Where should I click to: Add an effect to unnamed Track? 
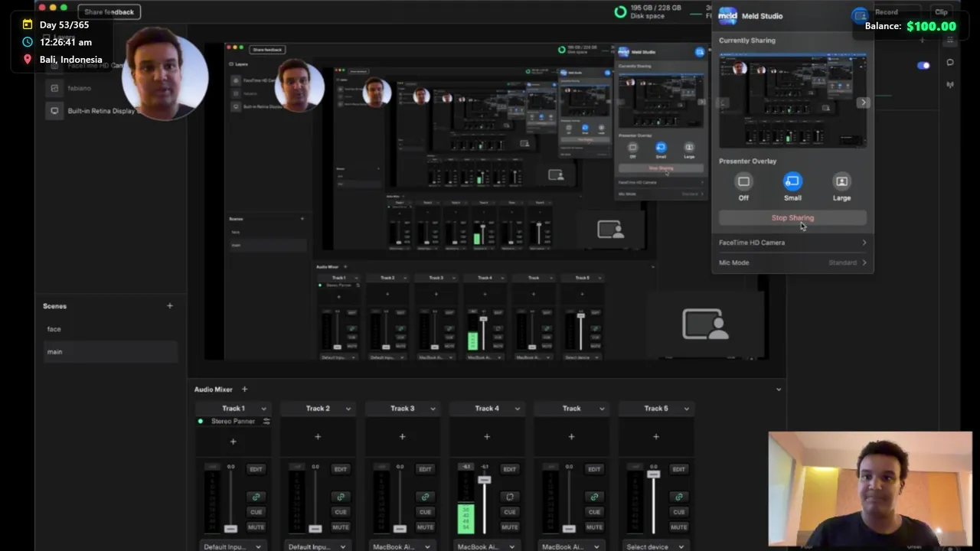click(571, 437)
